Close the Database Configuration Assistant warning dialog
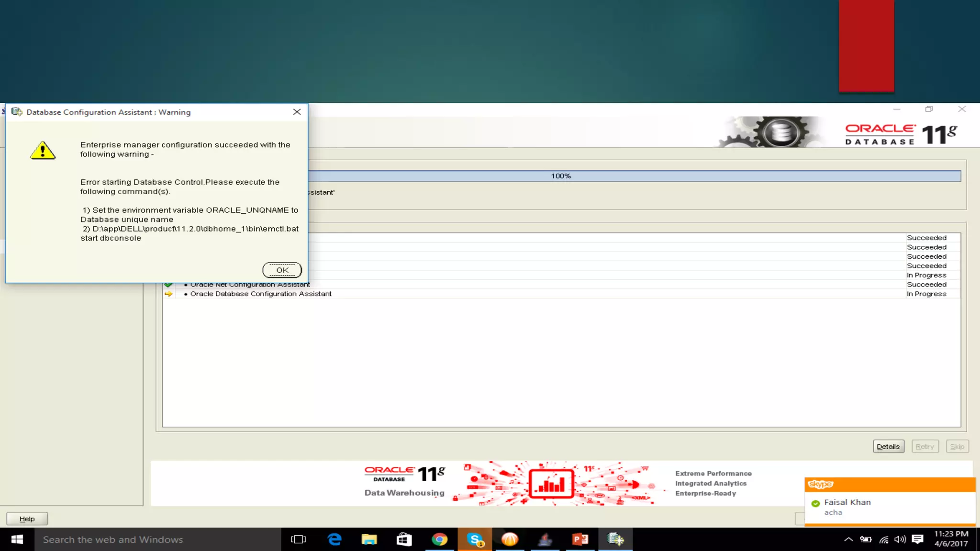980x551 pixels. point(297,112)
